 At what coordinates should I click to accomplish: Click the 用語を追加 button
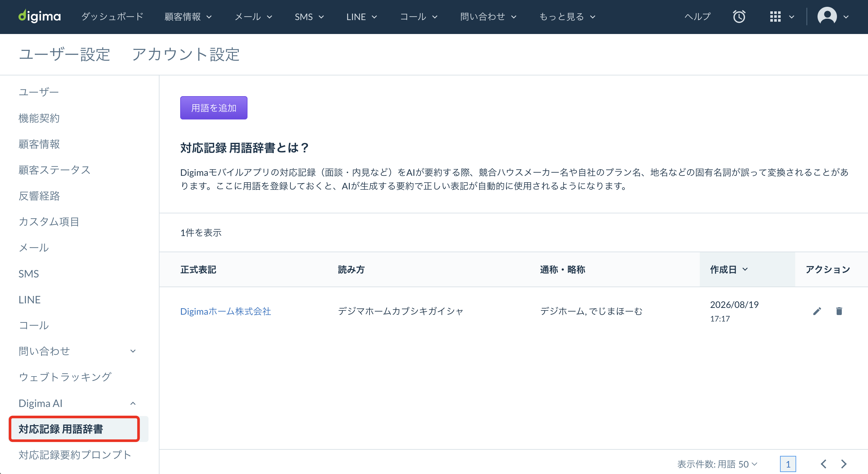coord(214,108)
